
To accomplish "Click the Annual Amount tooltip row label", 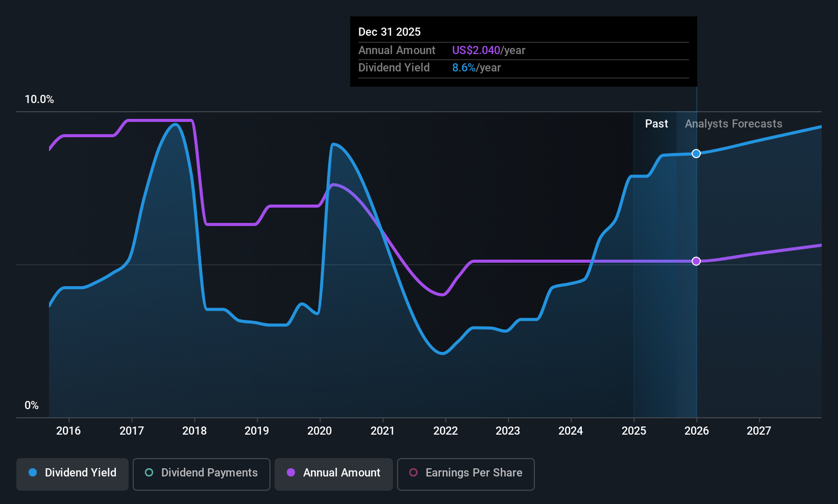I will click(x=397, y=51).
